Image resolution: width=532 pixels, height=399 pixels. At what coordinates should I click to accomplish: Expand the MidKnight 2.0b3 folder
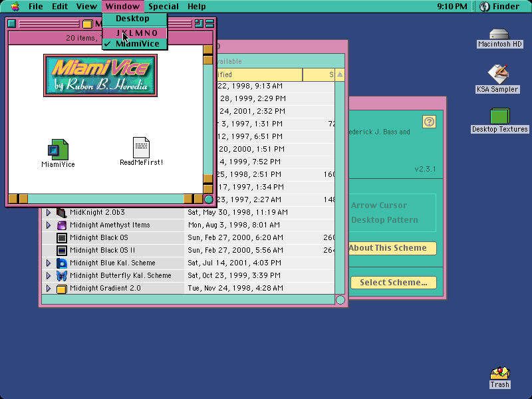[49, 212]
